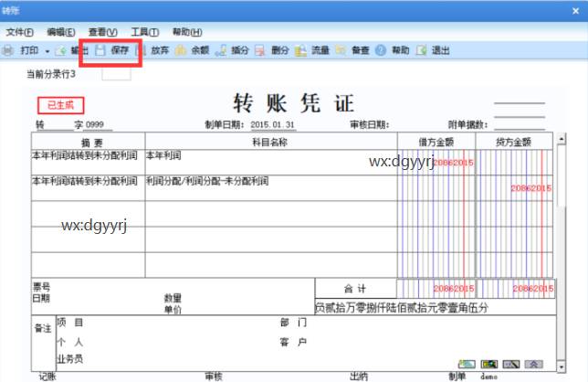Open the 工具(T) menu
This screenshot has width=588, height=382.
[144, 32]
